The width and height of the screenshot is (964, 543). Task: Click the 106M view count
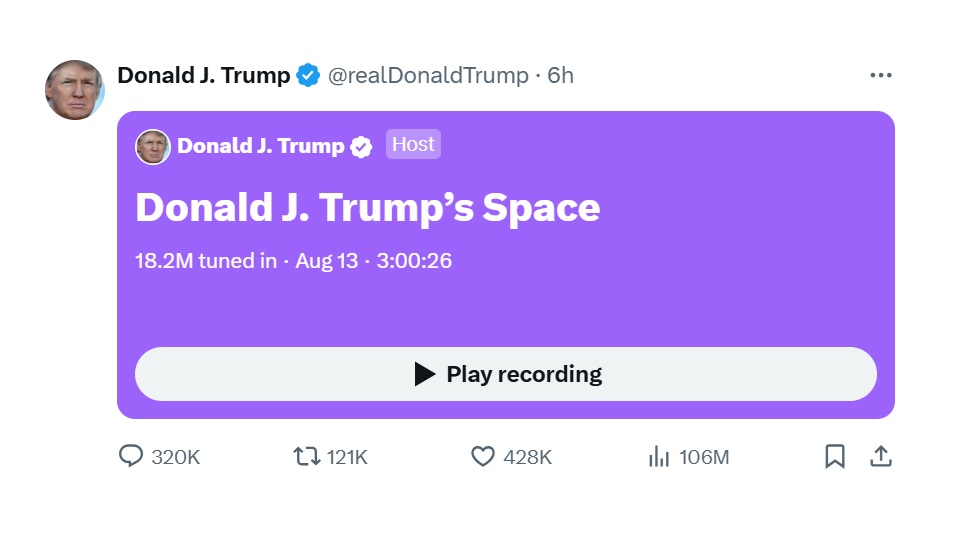click(704, 457)
